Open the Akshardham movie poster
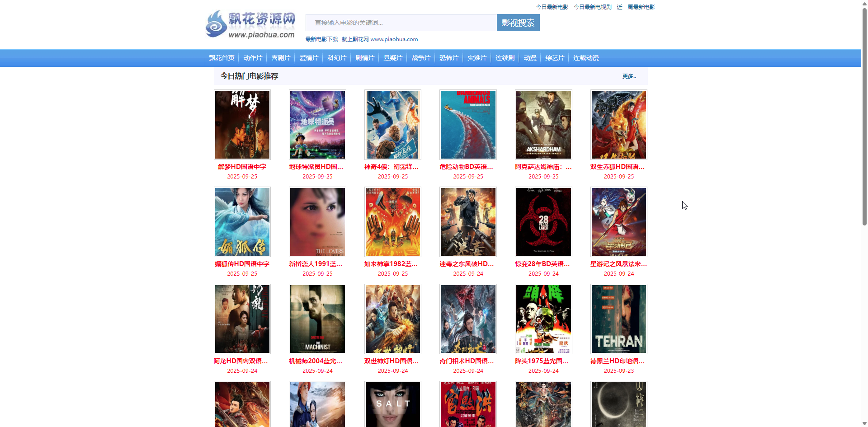868x427 pixels. [x=543, y=125]
